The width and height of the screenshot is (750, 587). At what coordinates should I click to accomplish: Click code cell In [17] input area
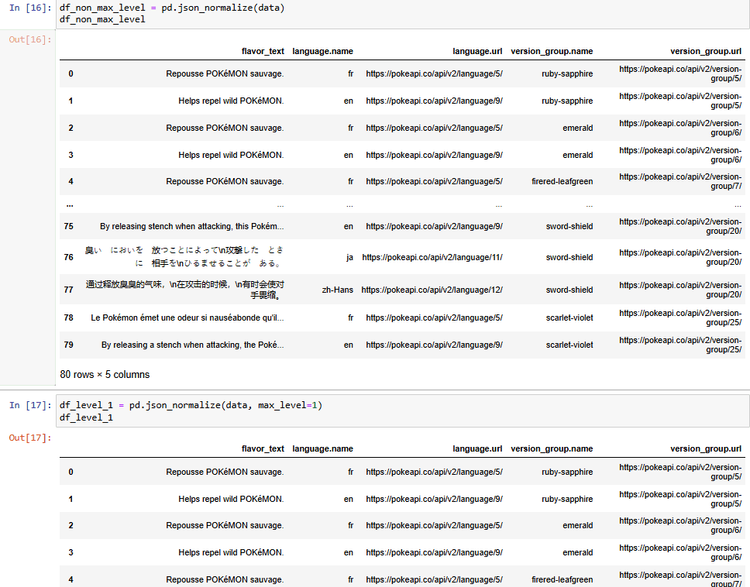pos(402,411)
